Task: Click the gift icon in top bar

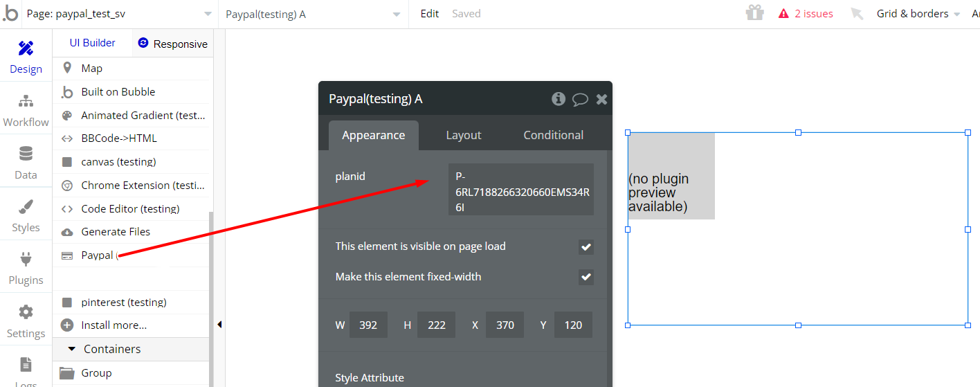Action: click(x=754, y=13)
